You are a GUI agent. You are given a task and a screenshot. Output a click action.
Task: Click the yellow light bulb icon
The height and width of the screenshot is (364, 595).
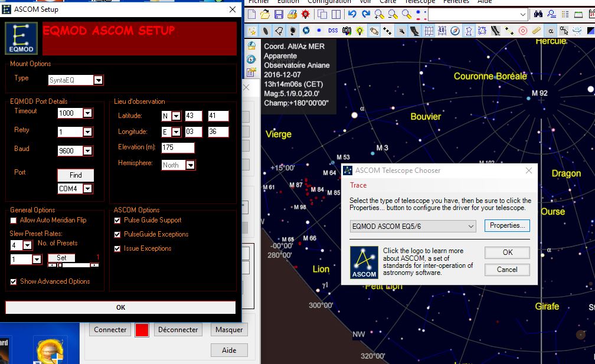(359, 31)
